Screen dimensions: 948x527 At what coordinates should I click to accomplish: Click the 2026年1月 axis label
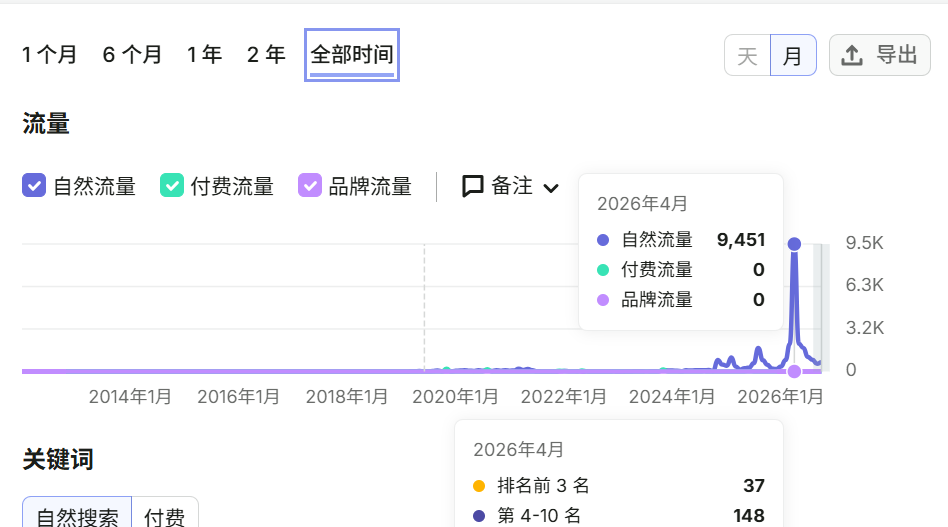pos(780,396)
